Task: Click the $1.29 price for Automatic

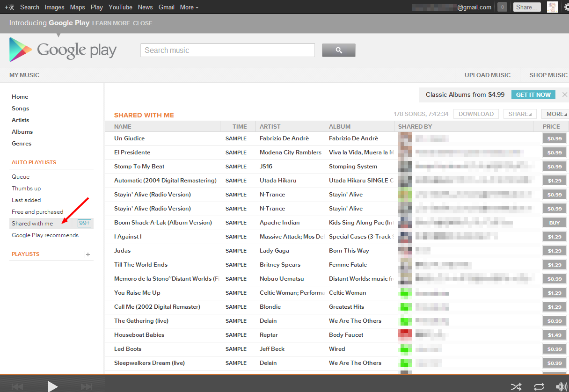Action: (554, 181)
